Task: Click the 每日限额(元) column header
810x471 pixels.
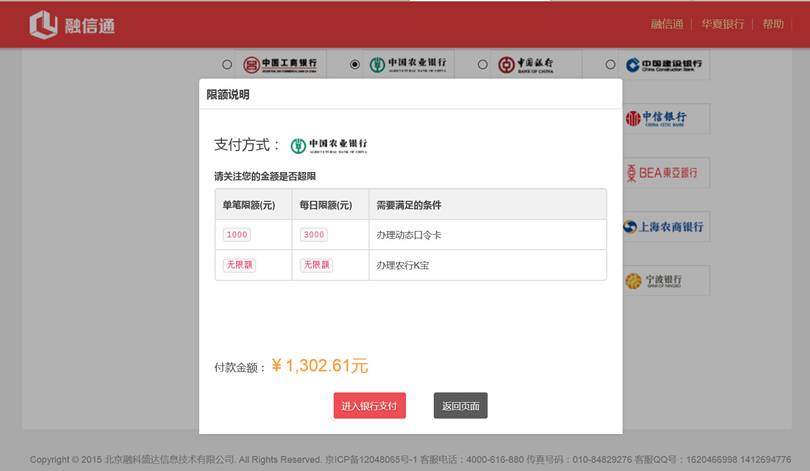Action: click(331, 205)
